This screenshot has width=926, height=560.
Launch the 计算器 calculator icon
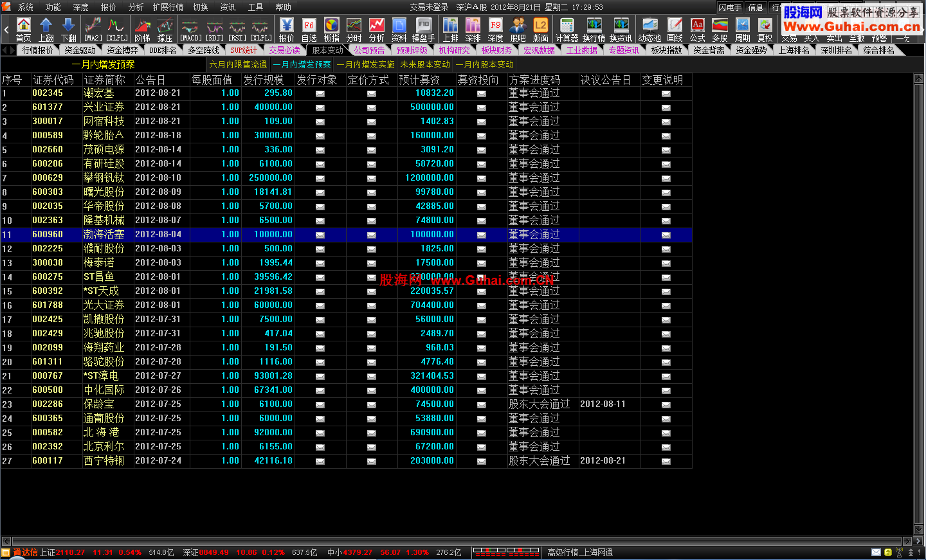[x=567, y=30]
